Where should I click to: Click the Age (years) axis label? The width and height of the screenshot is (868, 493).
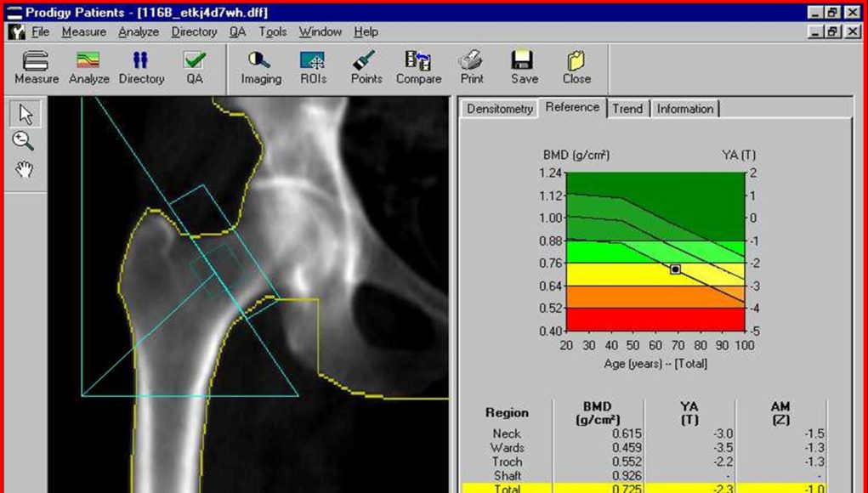click(x=655, y=364)
